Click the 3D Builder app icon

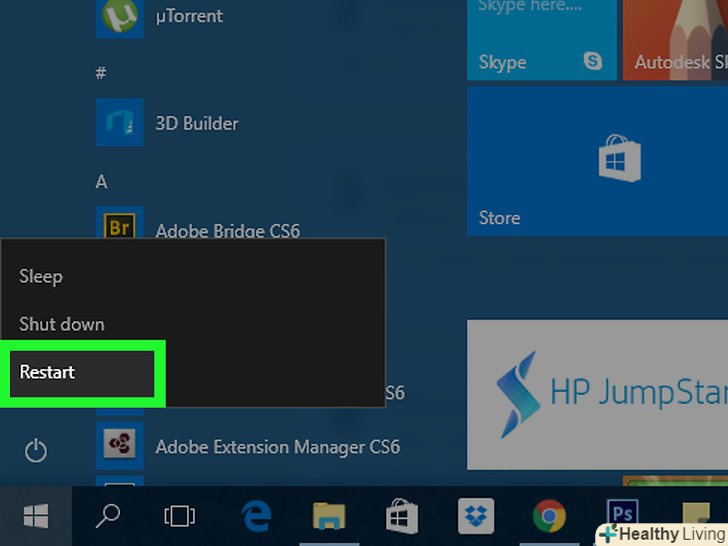pyautogui.click(x=120, y=122)
